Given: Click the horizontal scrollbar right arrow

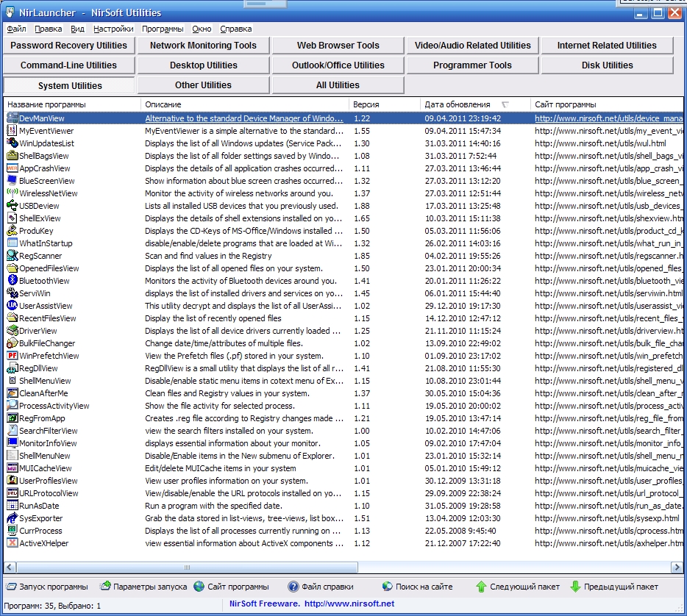Looking at the screenshot, I should (677, 567).
